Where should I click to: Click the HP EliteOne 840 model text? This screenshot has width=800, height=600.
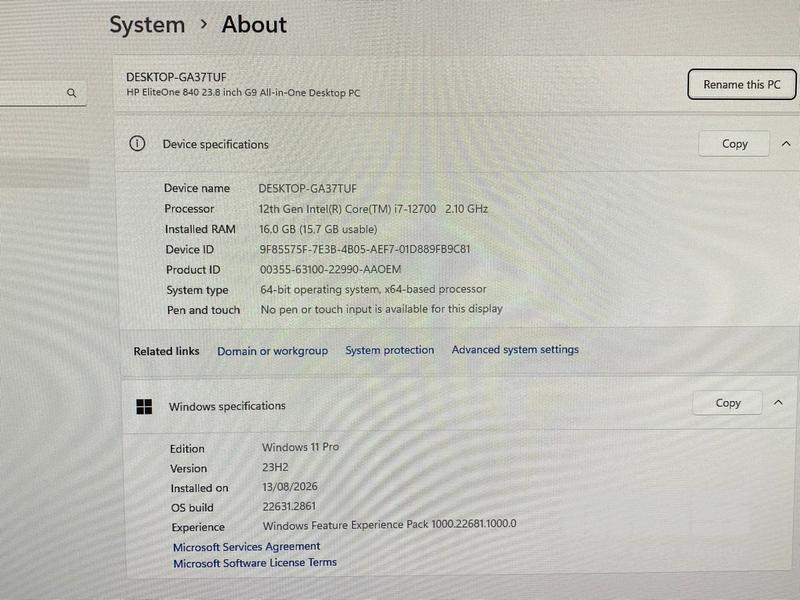243,93
